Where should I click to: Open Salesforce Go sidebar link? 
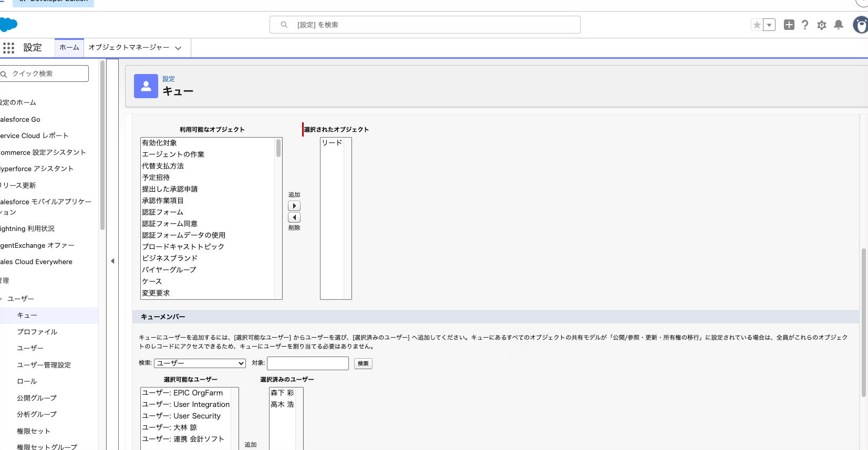tap(20, 119)
